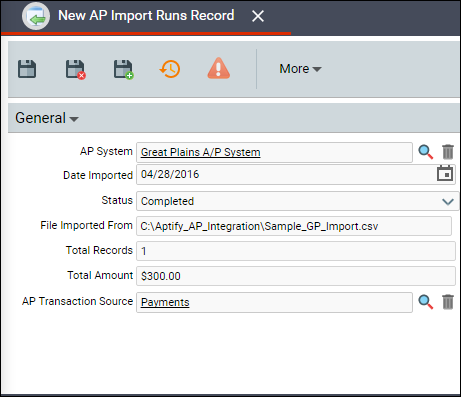Viewport: 461px width, 397px height.
Task: Click the Total Records label
Action: (99, 250)
